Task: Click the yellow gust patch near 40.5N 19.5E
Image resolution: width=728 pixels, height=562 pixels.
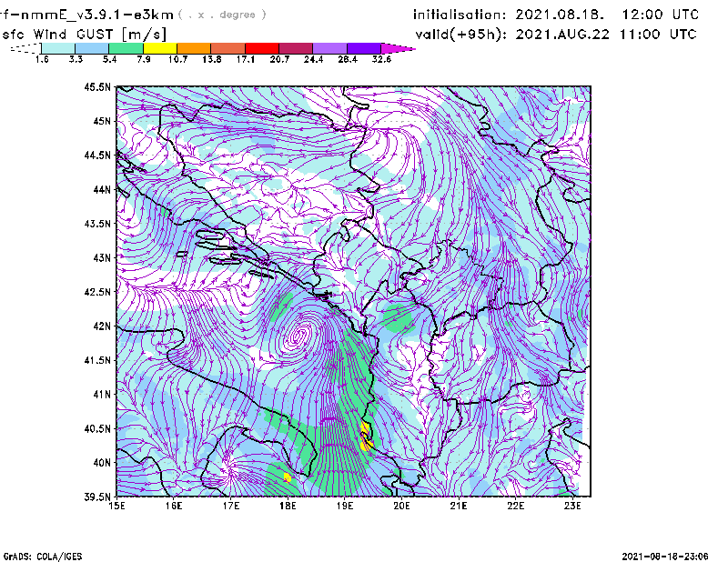Action: click(366, 437)
